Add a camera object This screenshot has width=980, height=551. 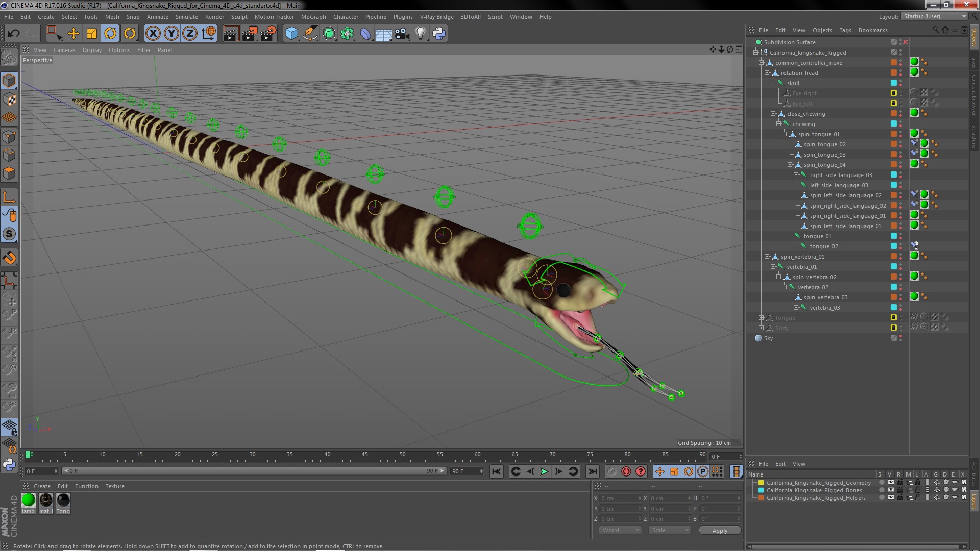point(402,34)
